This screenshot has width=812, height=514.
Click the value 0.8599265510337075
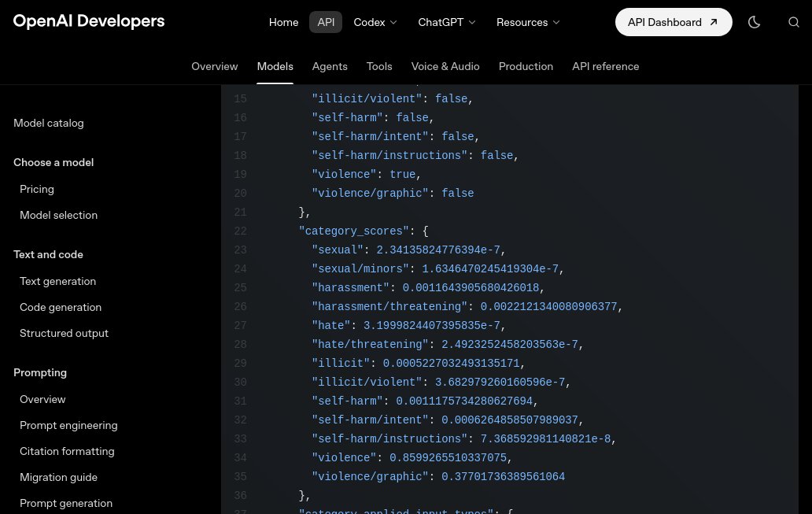448,458
